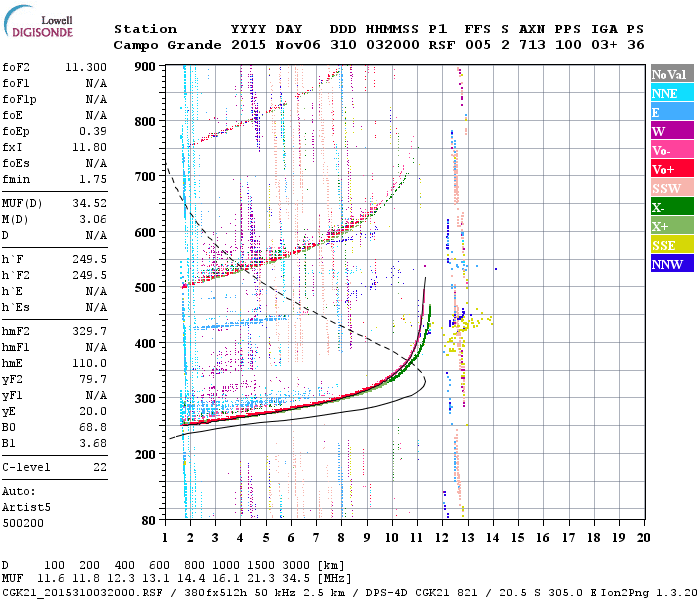Click the fmin value 1.75
Image resolution: width=700 pixels, height=600 pixels.
pos(93,179)
